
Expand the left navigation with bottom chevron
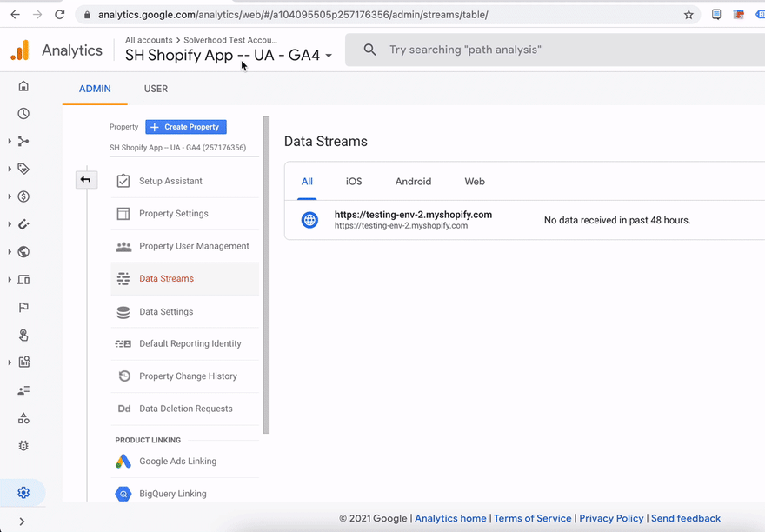pos(22,522)
